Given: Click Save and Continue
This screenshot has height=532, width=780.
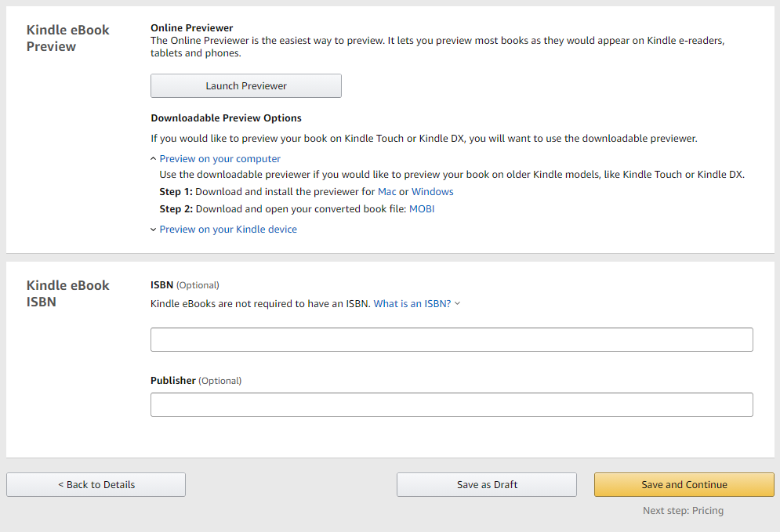Looking at the screenshot, I should [x=684, y=485].
